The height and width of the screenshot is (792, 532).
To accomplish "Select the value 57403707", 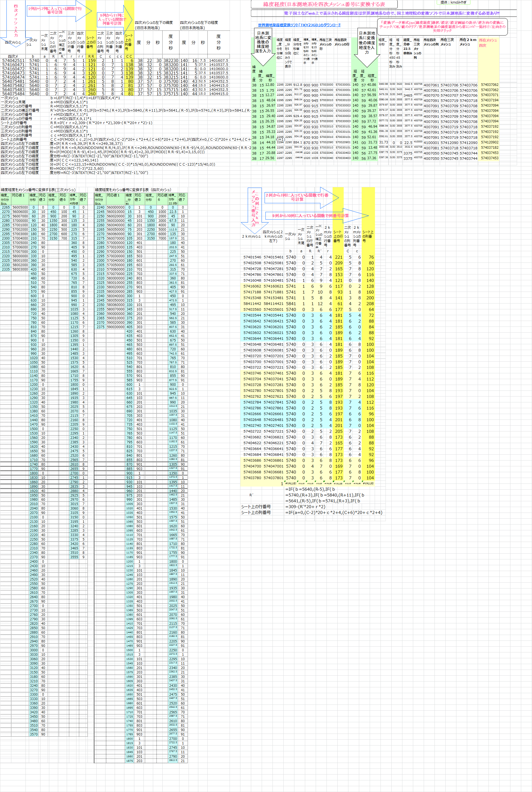I will point(449,96).
